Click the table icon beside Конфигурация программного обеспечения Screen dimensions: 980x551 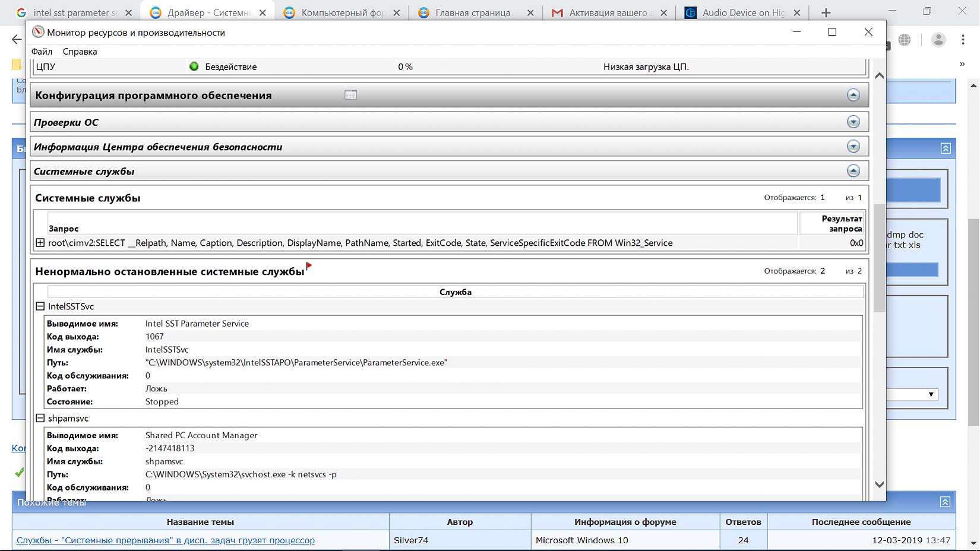click(350, 95)
